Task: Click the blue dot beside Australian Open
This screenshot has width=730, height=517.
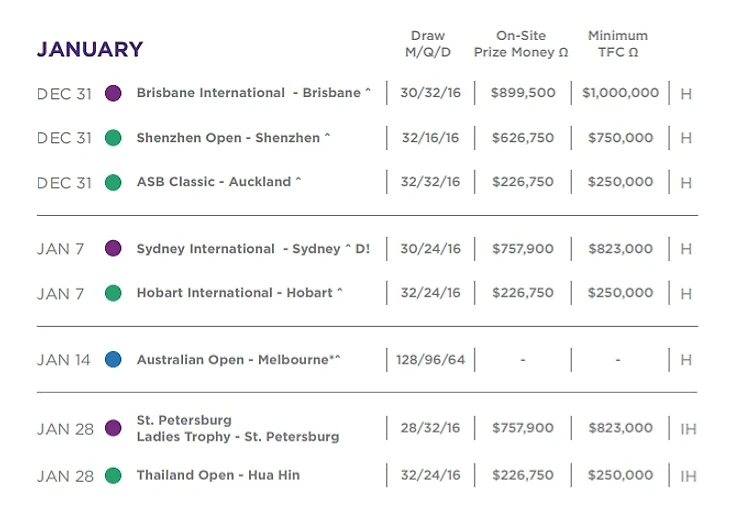Action: pyautogui.click(x=114, y=360)
